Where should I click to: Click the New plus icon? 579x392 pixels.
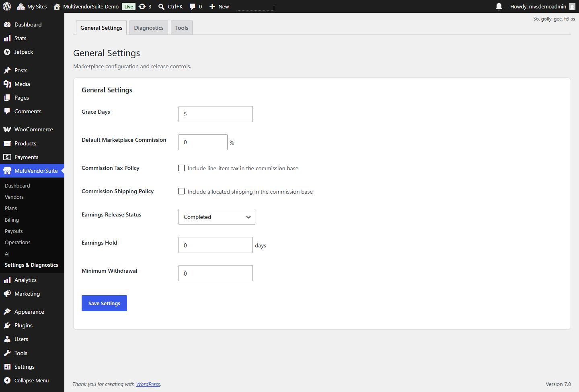pyautogui.click(x=212, y=6)
